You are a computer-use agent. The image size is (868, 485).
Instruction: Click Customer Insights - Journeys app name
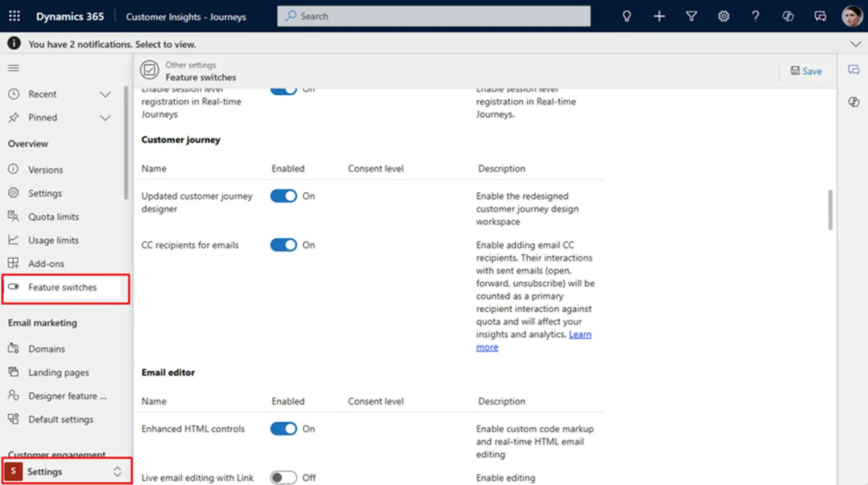pos(186,17)
